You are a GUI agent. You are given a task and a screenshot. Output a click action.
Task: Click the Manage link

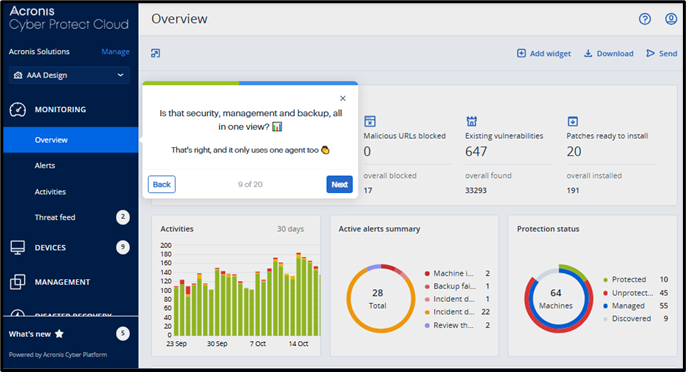tap(116, 52)
